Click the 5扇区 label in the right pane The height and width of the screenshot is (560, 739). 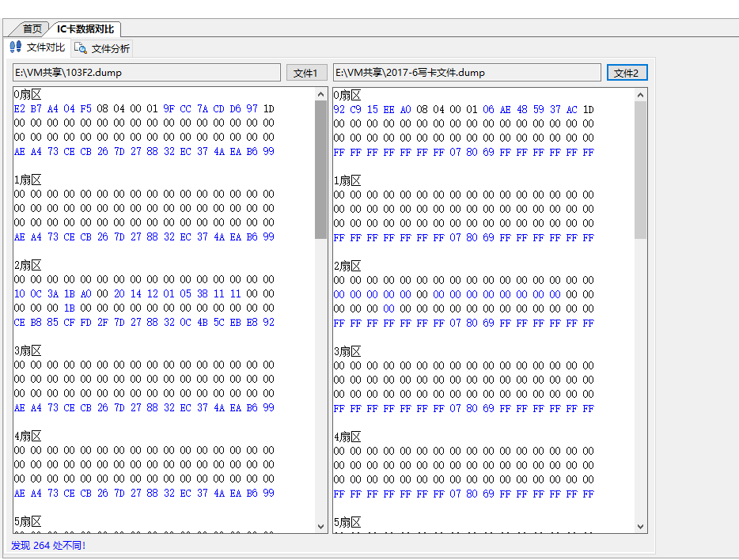click(x=347, y=522)
